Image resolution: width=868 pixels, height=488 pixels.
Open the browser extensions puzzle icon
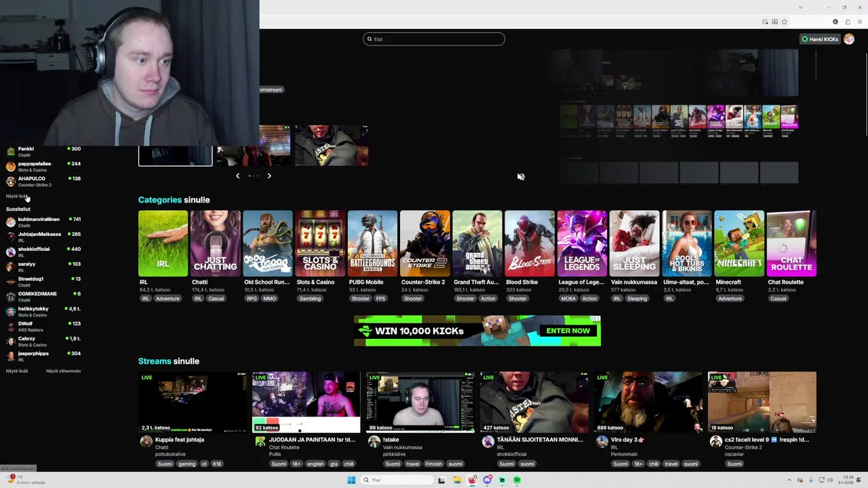click(x=847, y=22)
